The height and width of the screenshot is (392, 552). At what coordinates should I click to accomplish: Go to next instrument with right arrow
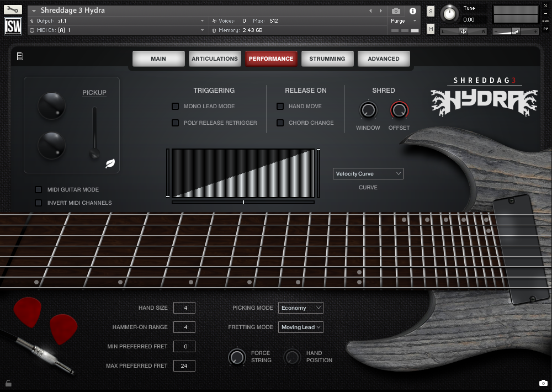click(x=380, y=10)
